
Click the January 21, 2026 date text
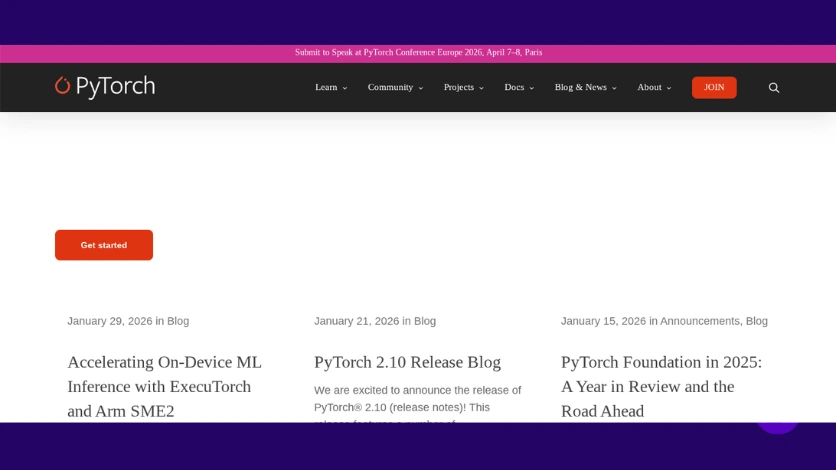point(357,321)
